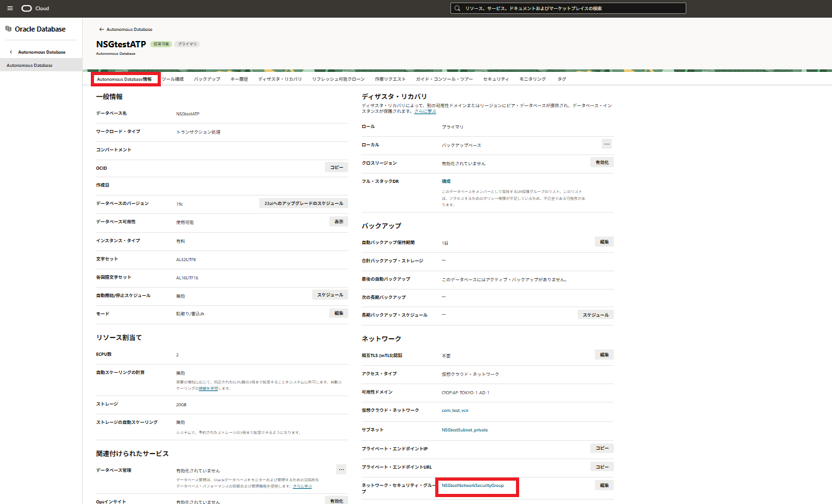Viewport: 832px width, 504px height.
Task: Click the search magnifier icon
Action: pos(457,8)
